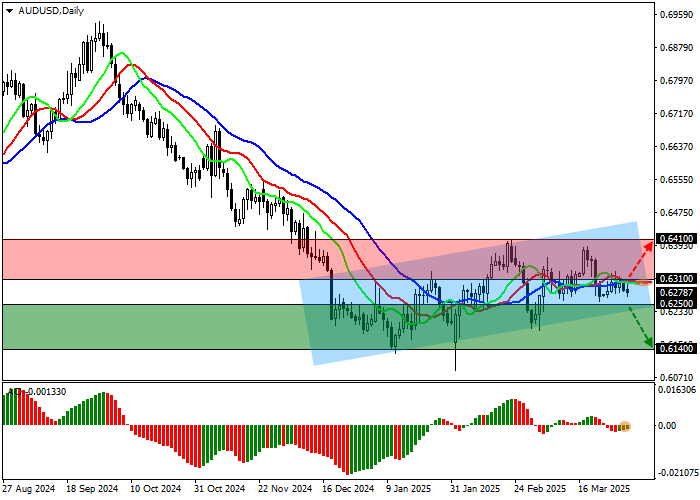
Task: Select the 0.64100 price level label
Action: coord(676,239)
